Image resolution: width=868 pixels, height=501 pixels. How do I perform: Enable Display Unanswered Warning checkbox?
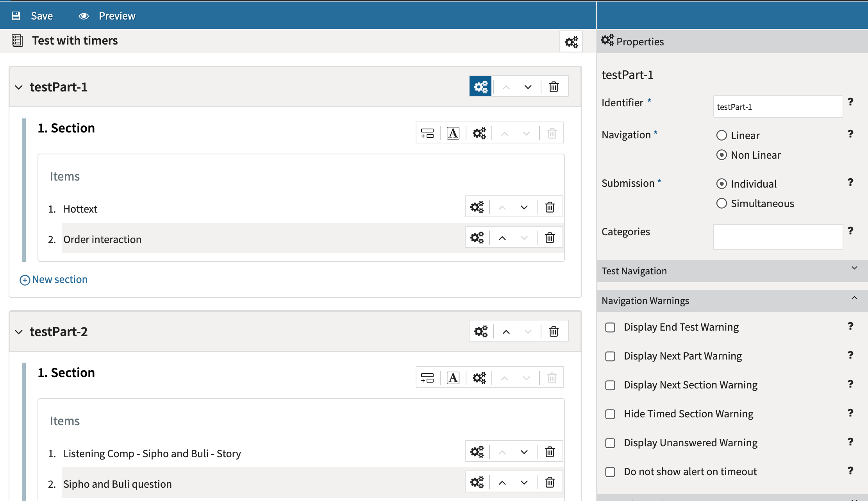[611, 442]
